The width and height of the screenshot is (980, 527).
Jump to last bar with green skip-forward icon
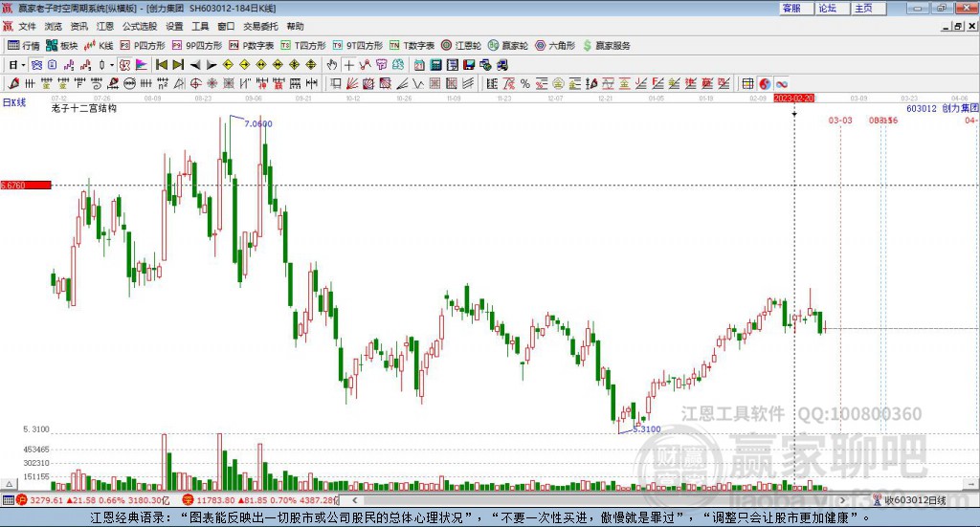pos(178,65)
